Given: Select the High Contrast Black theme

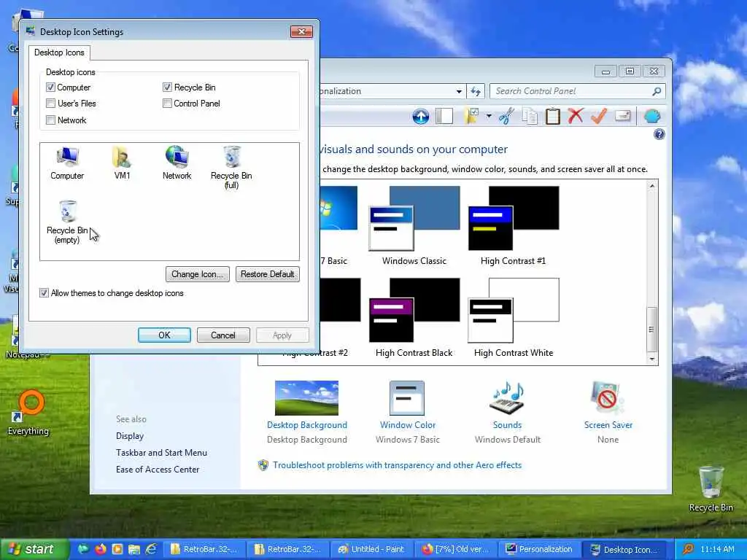Looking at the screenshot, I should click(x=414, y=318).
